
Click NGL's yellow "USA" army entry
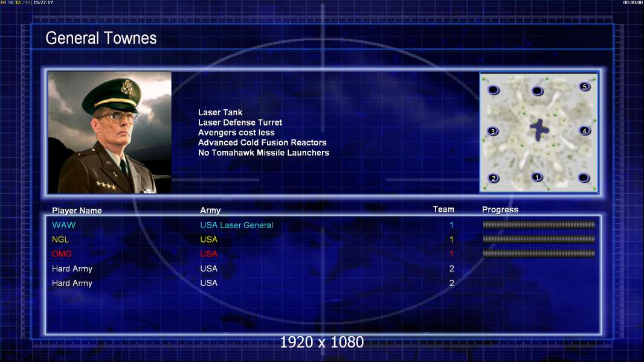pos(208,240)
